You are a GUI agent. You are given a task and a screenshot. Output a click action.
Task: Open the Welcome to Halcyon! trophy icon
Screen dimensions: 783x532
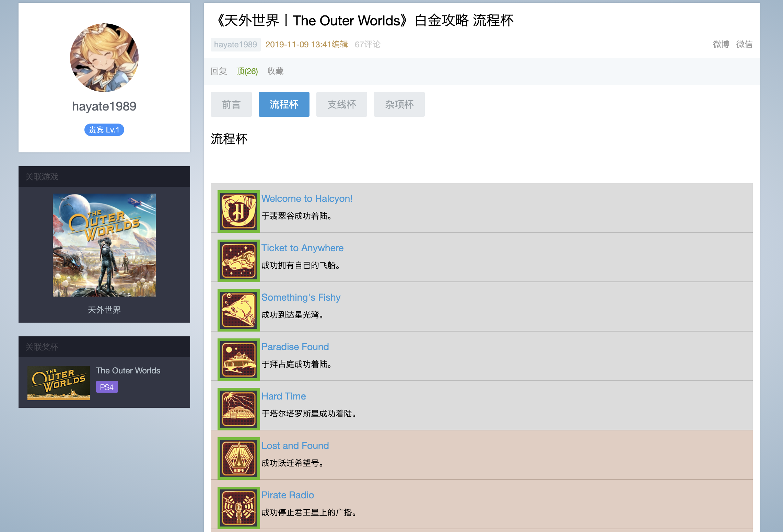pyautogui.click(x=239, y=211)
